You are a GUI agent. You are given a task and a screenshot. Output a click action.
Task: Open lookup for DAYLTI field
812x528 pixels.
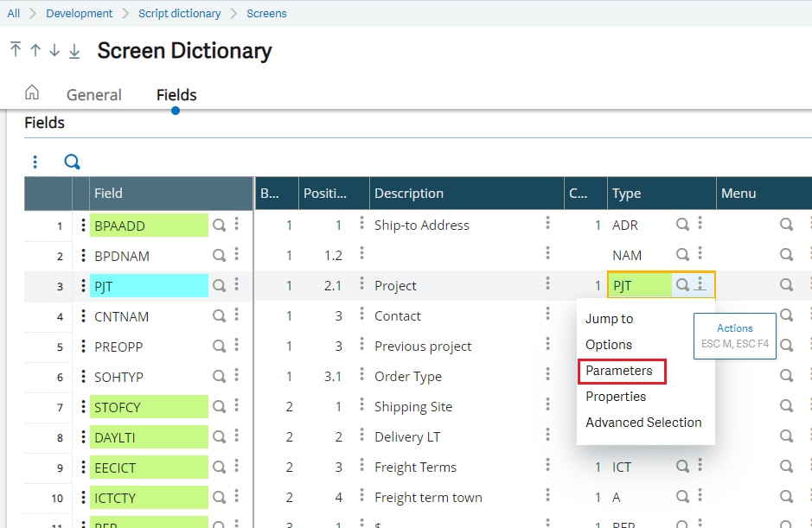point(220,437)
